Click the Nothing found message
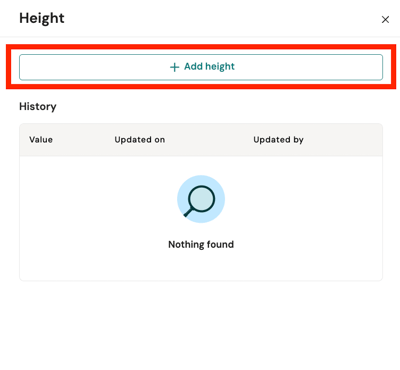 click(x=201, y=244)
